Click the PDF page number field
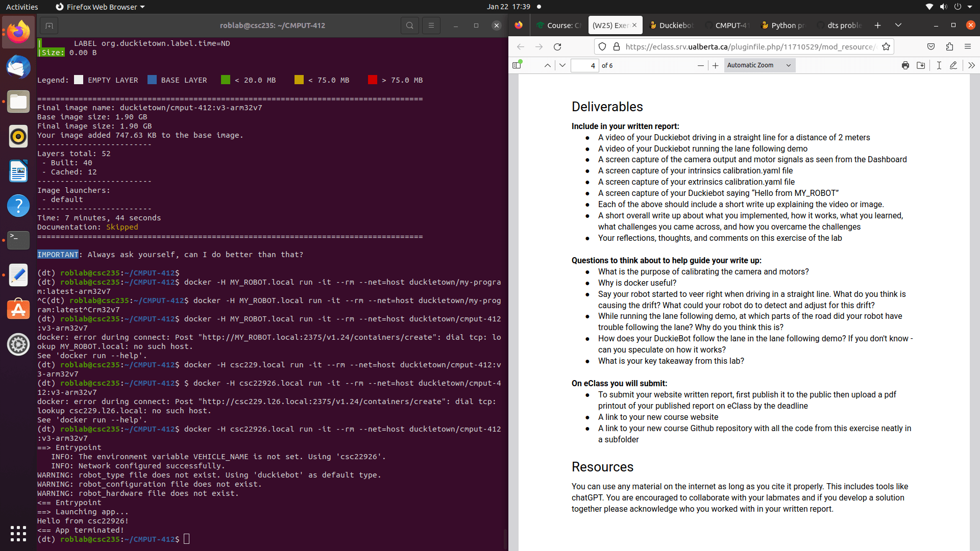This screenshot has height=551, width=980. coord(584,65)
